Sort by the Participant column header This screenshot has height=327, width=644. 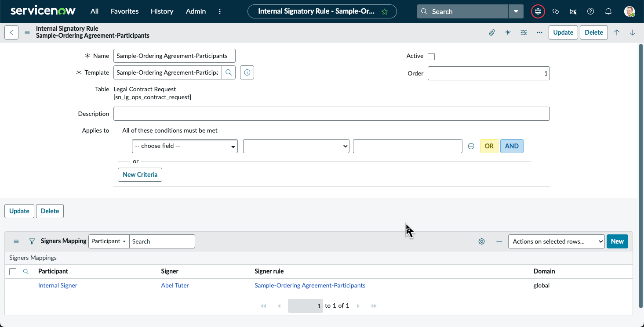click(x=53, y=271)
